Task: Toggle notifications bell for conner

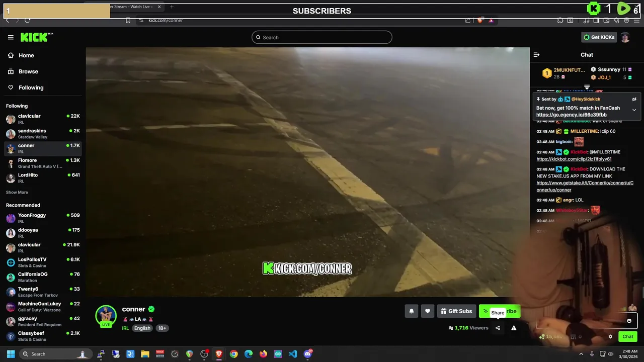Action: click(x=411, y=311)
